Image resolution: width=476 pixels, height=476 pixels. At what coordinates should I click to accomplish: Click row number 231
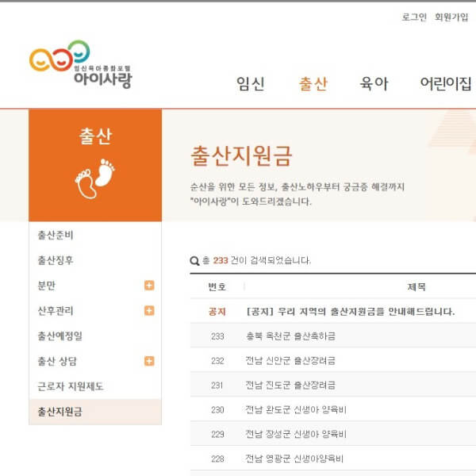(217, 386)
